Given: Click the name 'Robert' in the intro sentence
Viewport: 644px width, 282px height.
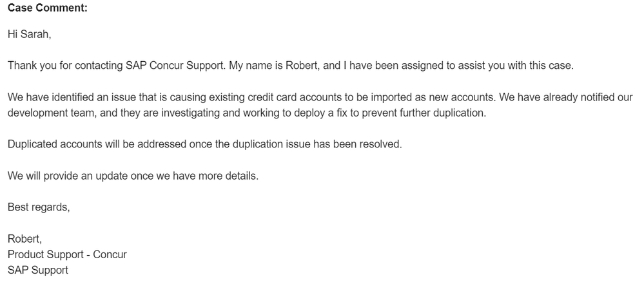Looking at the screenshot, I should tap(301, 66).
